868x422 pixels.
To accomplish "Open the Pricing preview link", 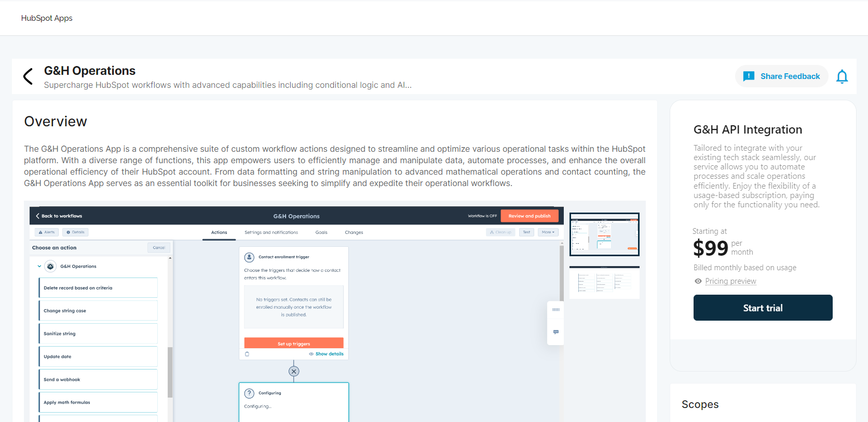I will point(730,281).
